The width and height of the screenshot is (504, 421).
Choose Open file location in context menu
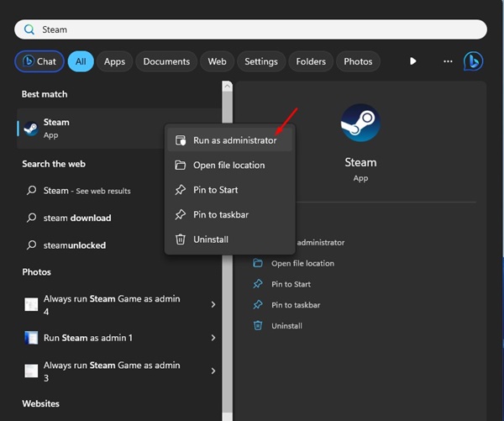pyautogui.click(x=230, y=165)
